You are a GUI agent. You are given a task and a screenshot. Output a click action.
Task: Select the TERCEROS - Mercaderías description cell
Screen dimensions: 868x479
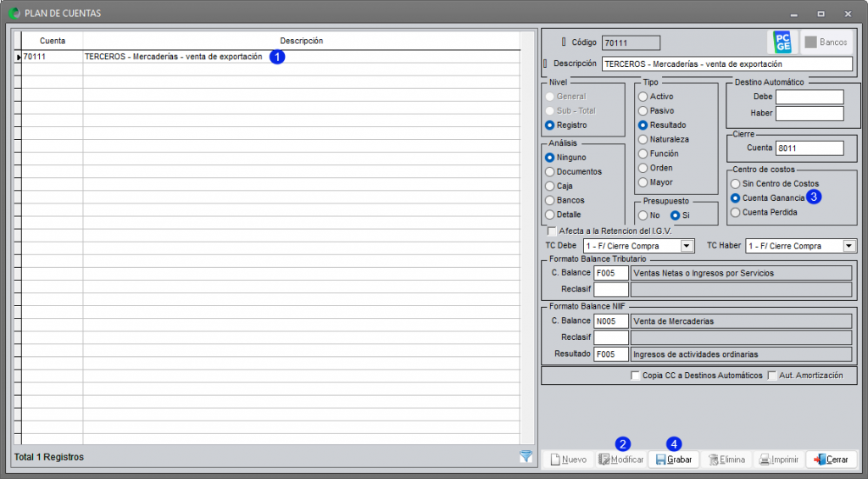301,57
